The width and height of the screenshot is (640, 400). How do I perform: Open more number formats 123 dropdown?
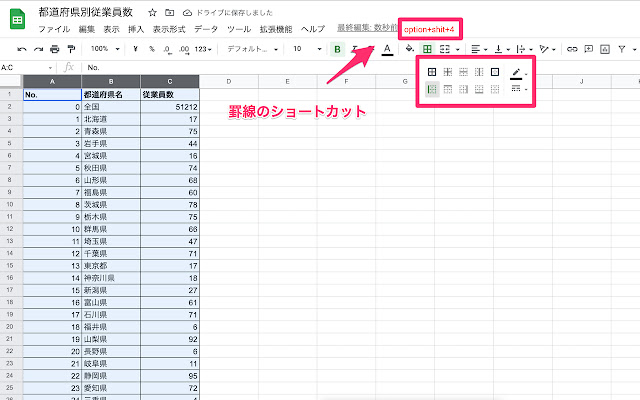(203, 49)
